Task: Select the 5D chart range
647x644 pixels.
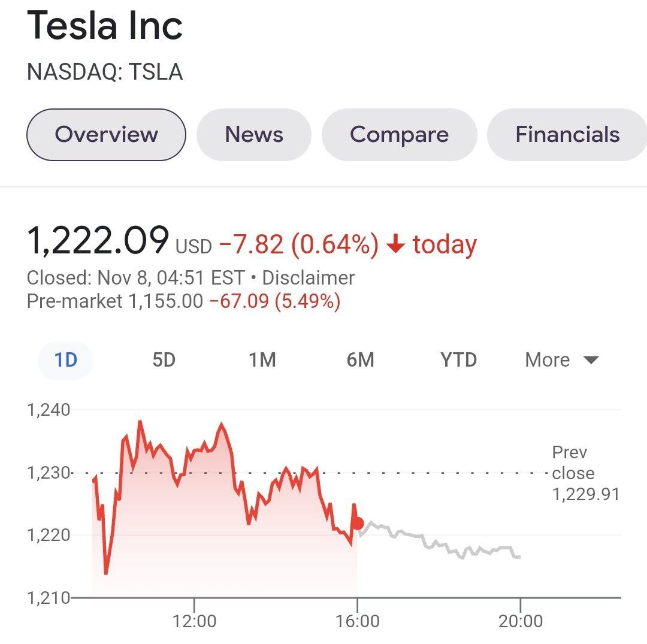Action: (164, 360)
